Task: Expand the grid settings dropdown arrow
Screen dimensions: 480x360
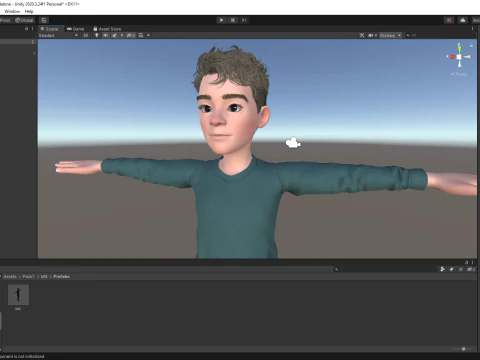Action: pyautogui.click(x=148, y=35)
